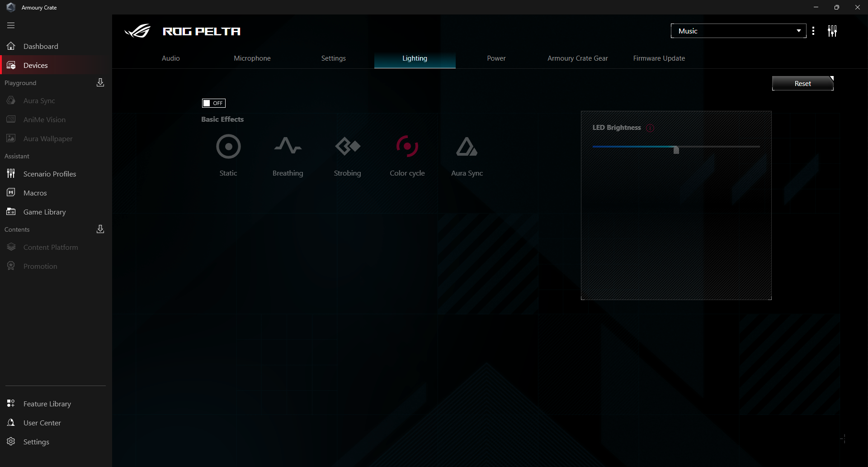Switch to the Microphone tab
868x467 pixels.
click(x=252, y=58)
